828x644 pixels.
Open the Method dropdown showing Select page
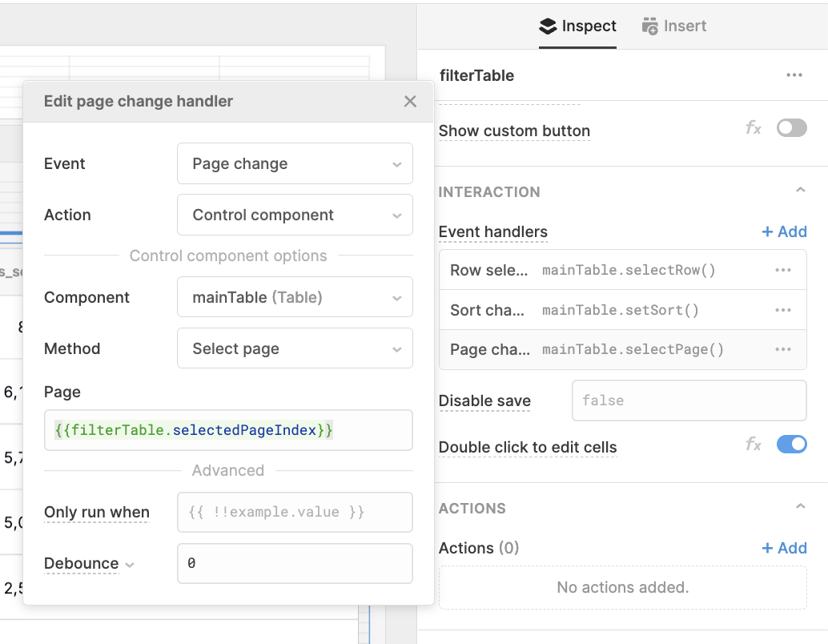295,348
